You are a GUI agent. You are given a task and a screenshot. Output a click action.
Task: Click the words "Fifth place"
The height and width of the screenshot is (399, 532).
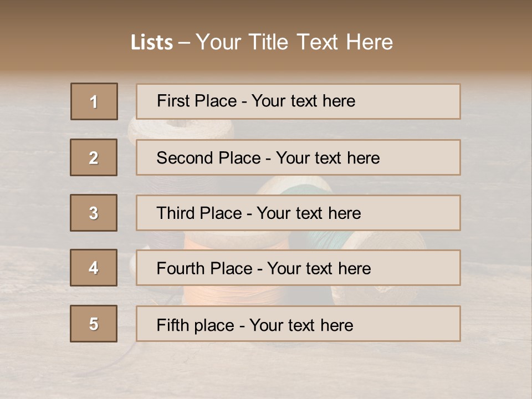pyautogui.click(x=196, y=325)
